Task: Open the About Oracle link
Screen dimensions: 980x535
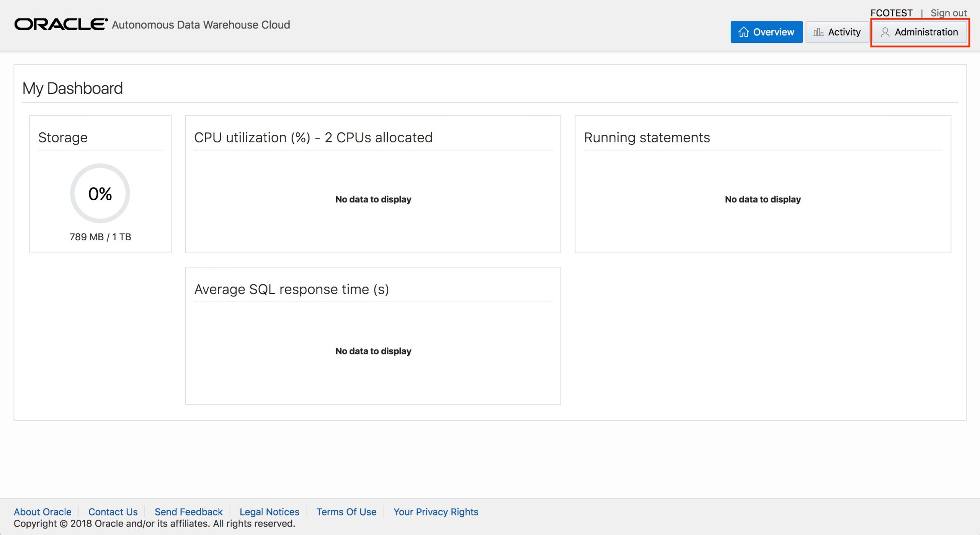Action: [x=42, y=512]
